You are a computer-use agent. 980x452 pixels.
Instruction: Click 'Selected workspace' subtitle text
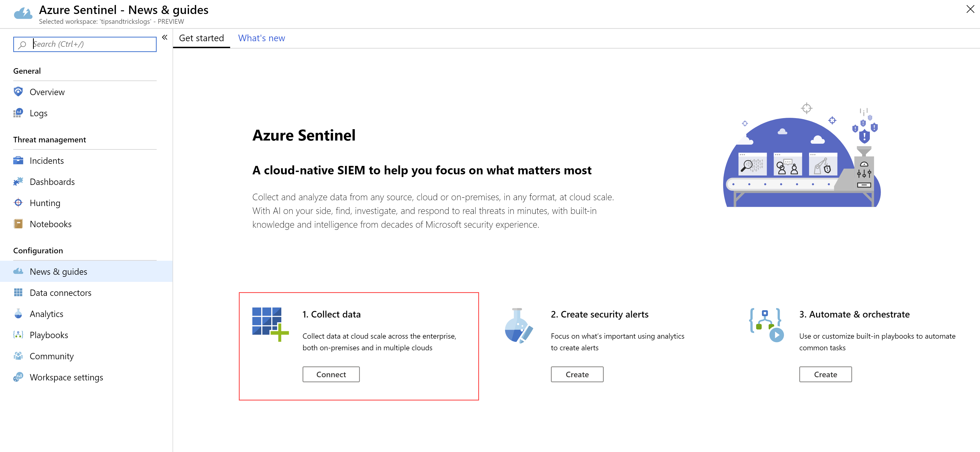pyautogui.click(x=112, y=21)
